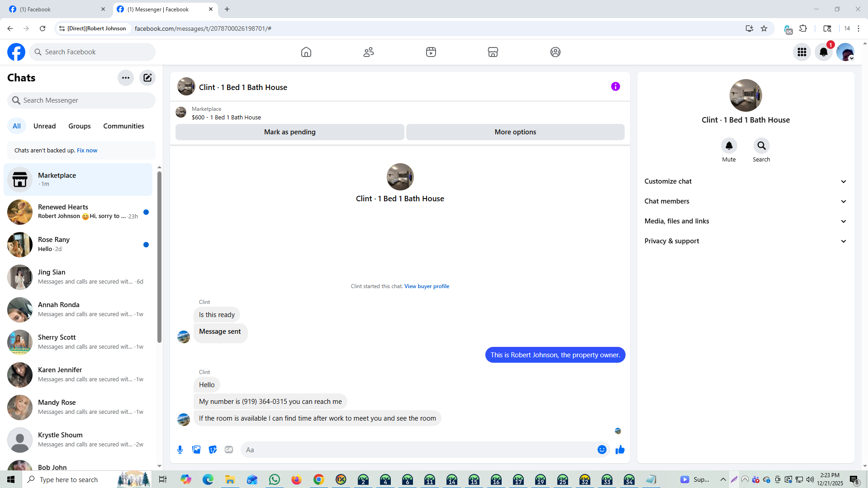
Task: Open File Explorer from the taskbar
Action: [x=230, y=479]
